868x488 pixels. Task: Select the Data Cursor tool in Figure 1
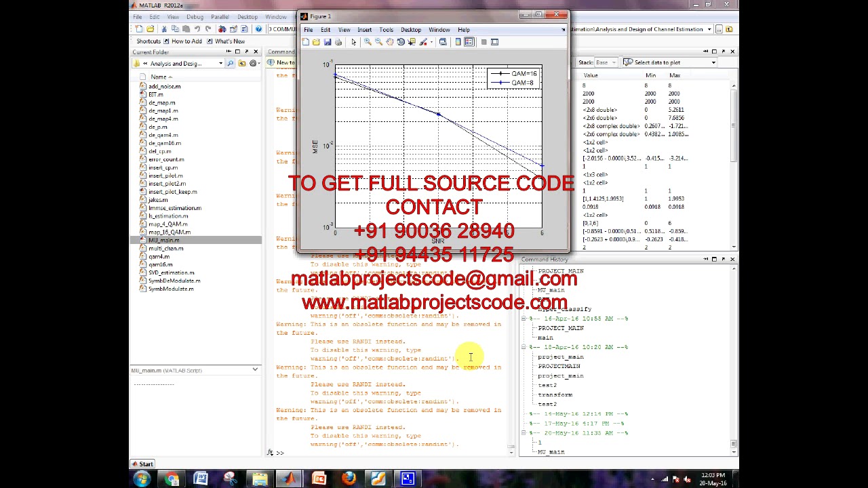412,42
